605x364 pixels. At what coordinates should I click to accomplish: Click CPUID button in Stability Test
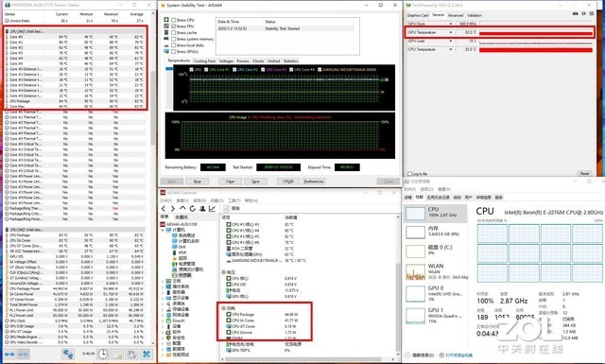click(288, 182)
